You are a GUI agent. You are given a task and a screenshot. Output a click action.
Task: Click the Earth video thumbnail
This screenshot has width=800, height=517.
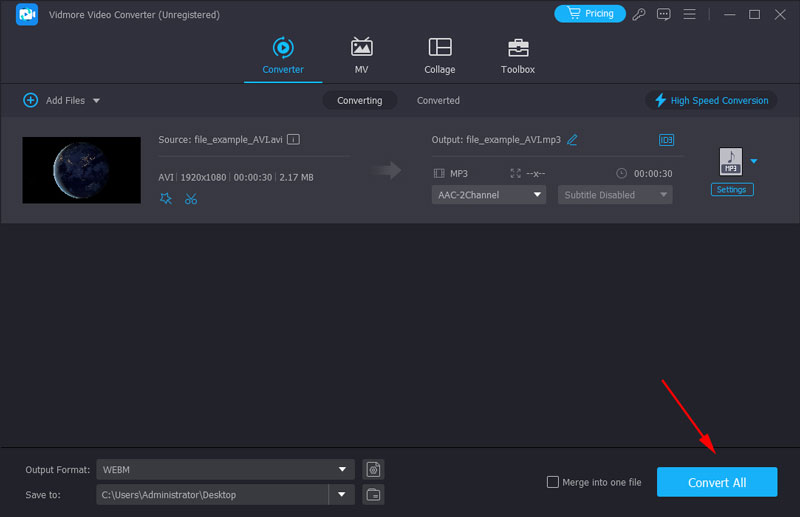point(81,170)
